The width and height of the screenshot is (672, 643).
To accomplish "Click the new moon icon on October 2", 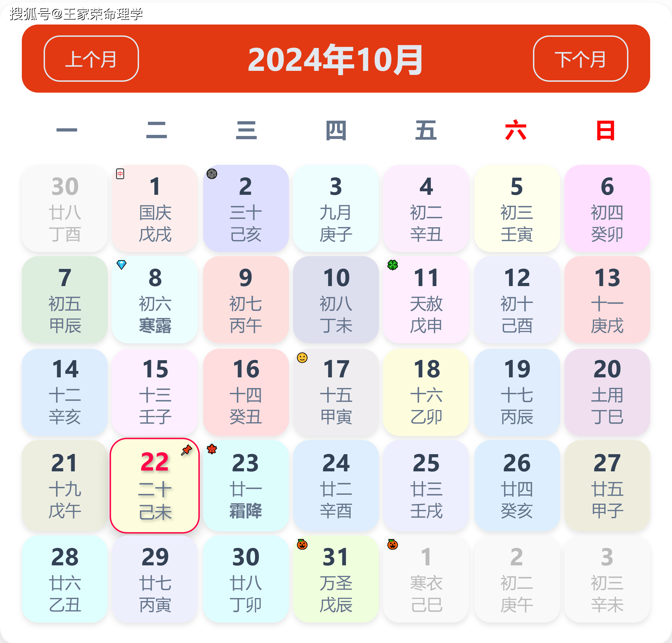I will click(212, 174).
